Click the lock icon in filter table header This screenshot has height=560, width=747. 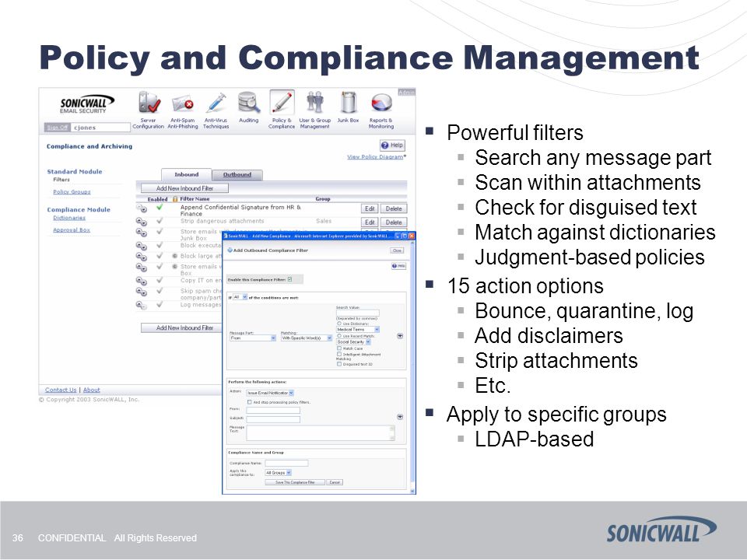coord(175,199)
